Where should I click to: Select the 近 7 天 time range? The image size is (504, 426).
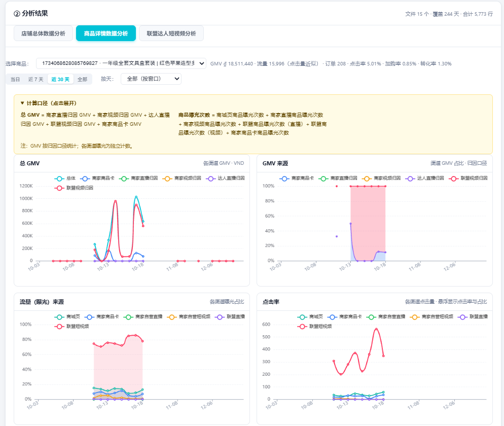(x=35, y=80)
